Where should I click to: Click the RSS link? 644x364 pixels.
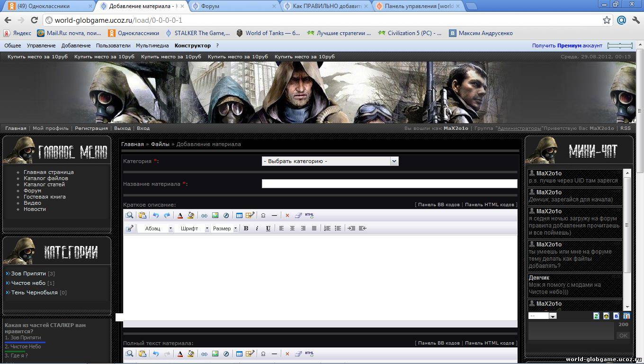pos(626,128)
